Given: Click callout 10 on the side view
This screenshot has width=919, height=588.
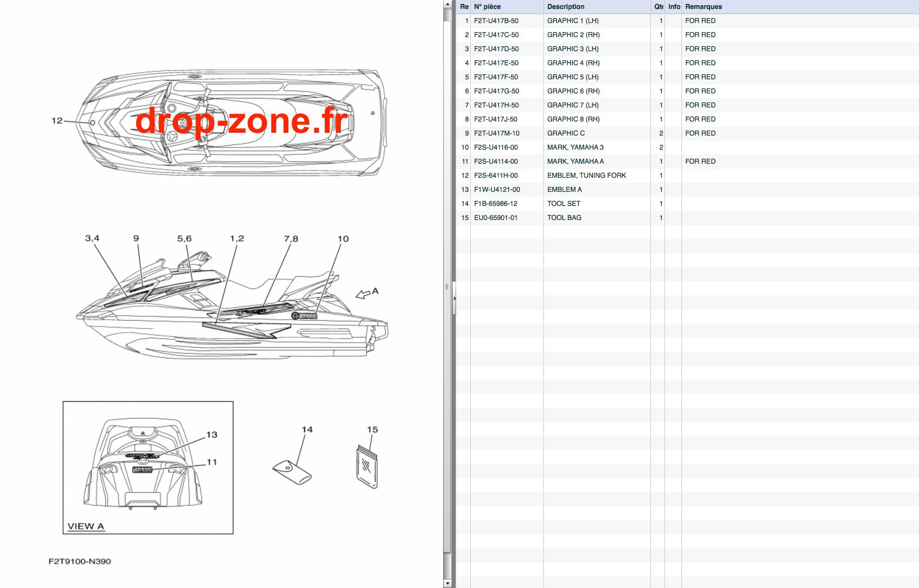Looking at the screenshot, I should [343, 239].
